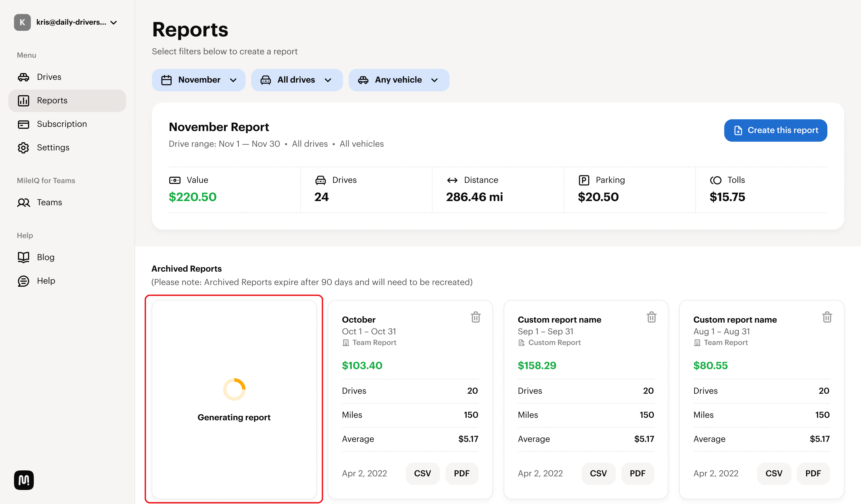
Task: Click the calendar icon in November filter
Action: pyautogui.click(x=166, y=80)
